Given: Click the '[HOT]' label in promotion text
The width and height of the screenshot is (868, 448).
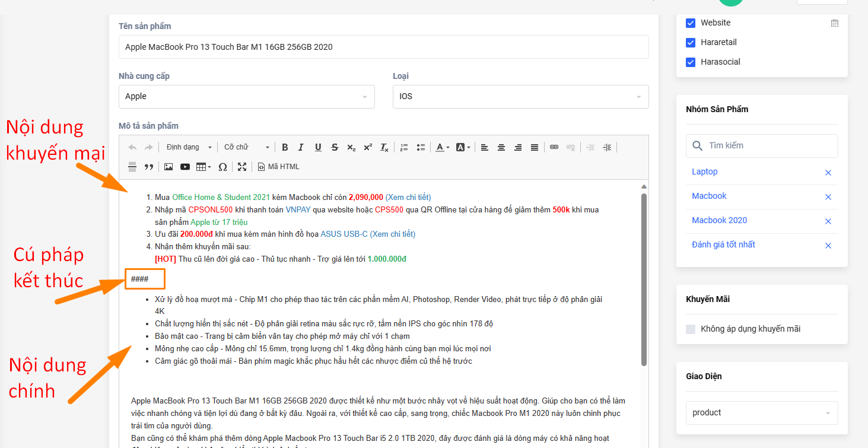Looking at the screenshot, I should click(166, 259).
